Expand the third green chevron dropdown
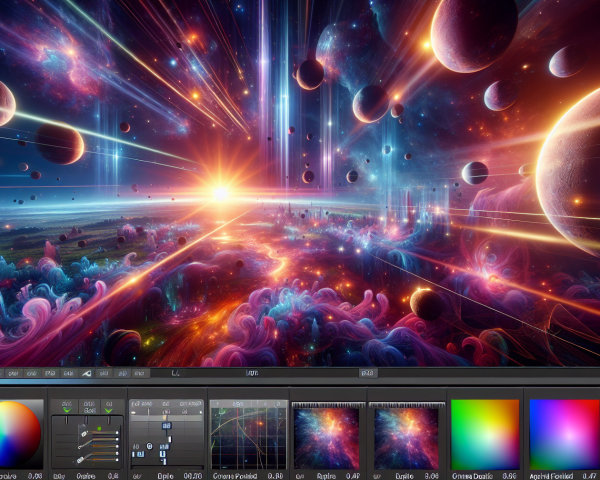 coord(108,408)
